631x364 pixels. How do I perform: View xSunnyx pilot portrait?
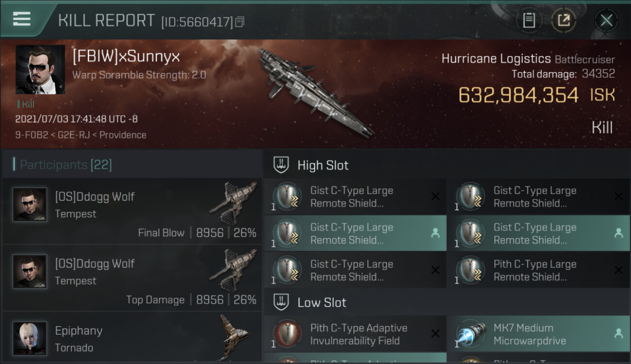point(40,69)
